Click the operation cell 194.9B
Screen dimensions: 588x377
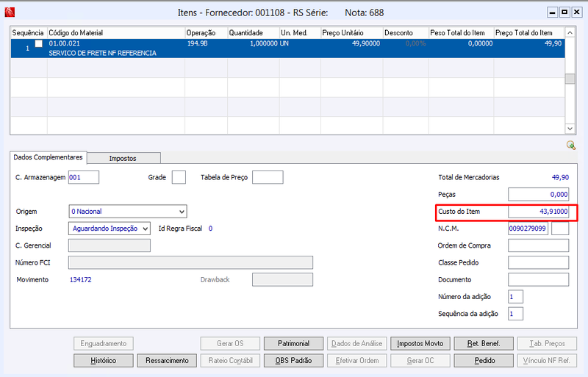[197, 43]
